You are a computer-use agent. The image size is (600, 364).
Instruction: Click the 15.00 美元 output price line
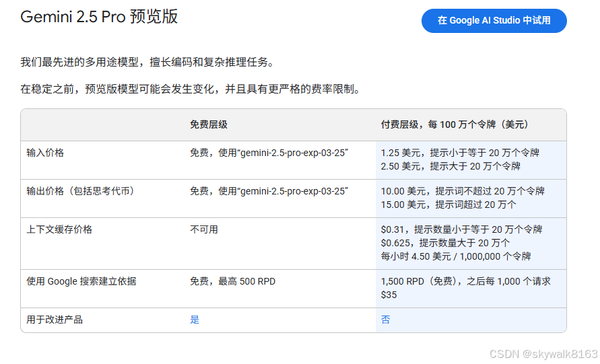click(448, 205)
